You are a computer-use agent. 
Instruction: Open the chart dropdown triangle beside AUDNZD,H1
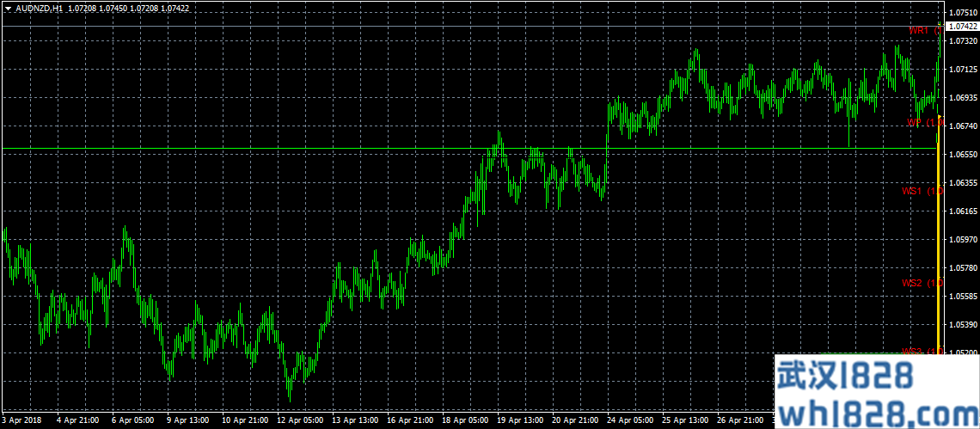tap(8, 8)
